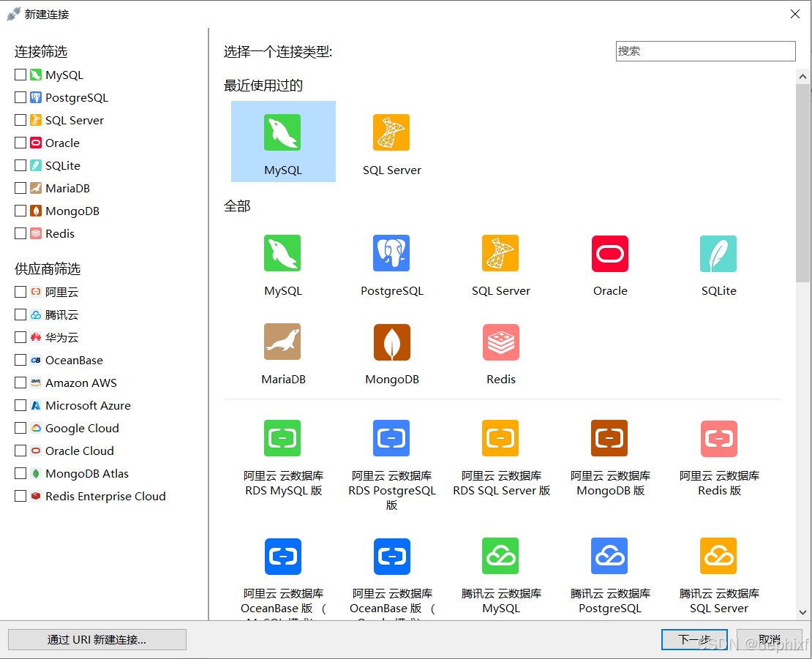The height and width of the screenshot is (659, 812).
Task: Tick the MySQL connection filter checkbox
Action: 20,75
